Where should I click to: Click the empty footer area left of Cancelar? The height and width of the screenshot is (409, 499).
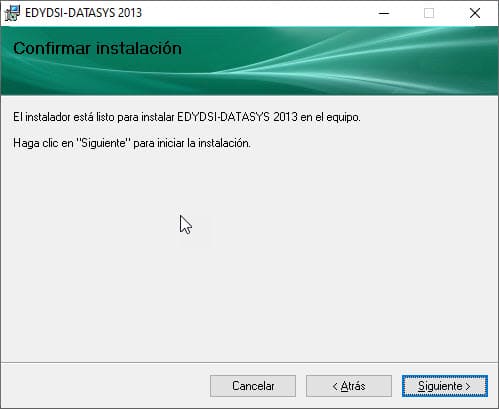pos(105,386)
